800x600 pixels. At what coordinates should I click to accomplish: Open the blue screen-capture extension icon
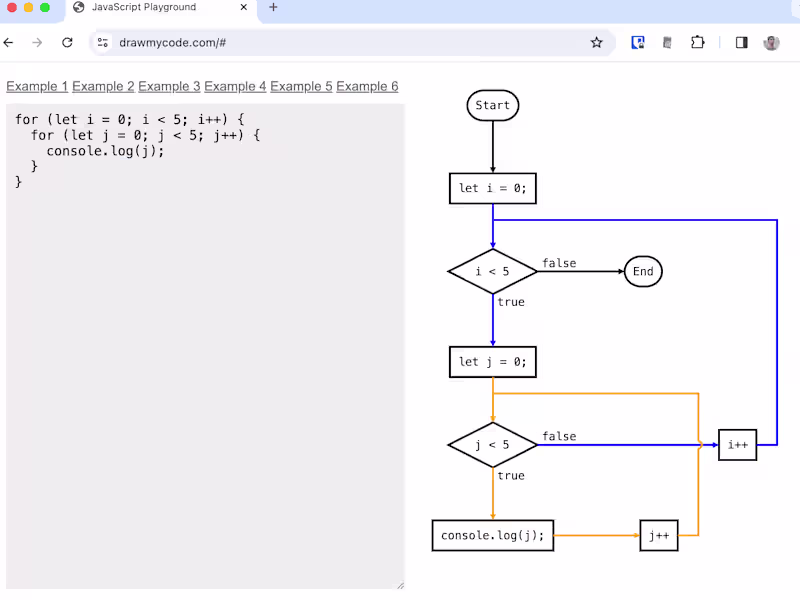coord(638,43)
